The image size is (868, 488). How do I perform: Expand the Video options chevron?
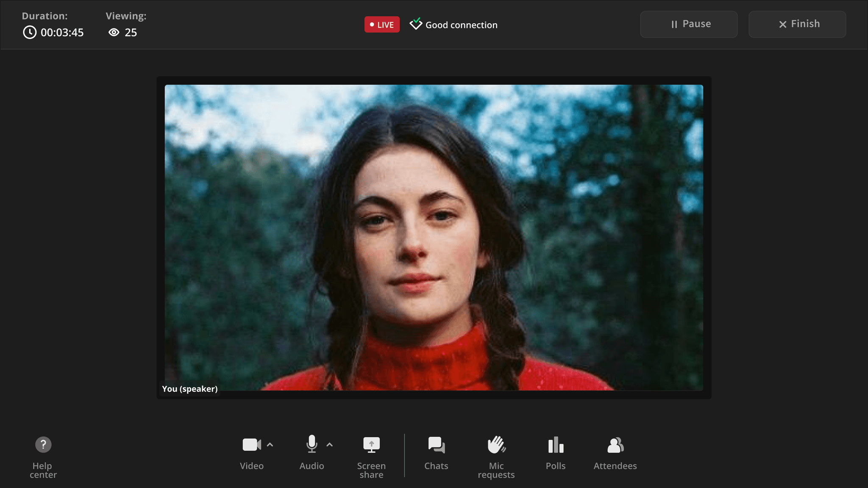(270, 445)
